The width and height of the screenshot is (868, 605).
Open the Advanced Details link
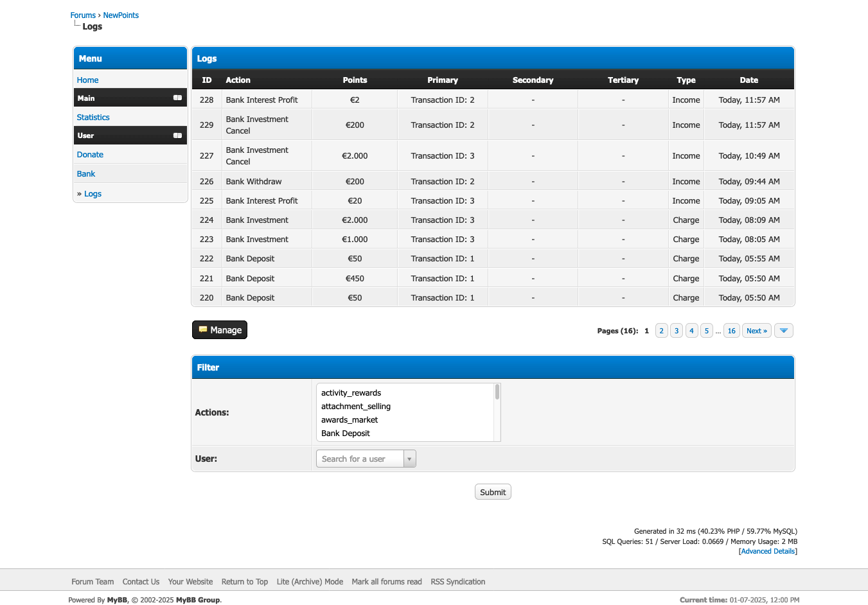pyautogui.click(x=768, y=551)
